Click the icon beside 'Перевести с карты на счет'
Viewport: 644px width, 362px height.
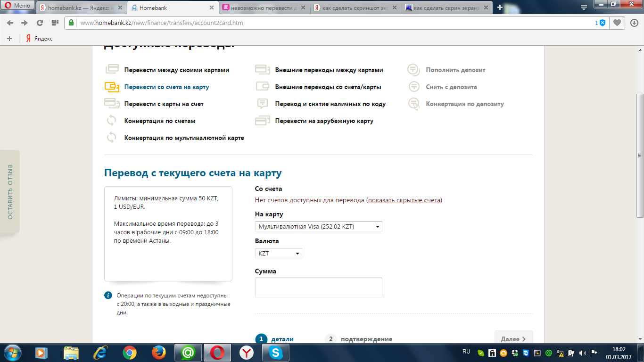pyautogui.click(x=112, y=104)
